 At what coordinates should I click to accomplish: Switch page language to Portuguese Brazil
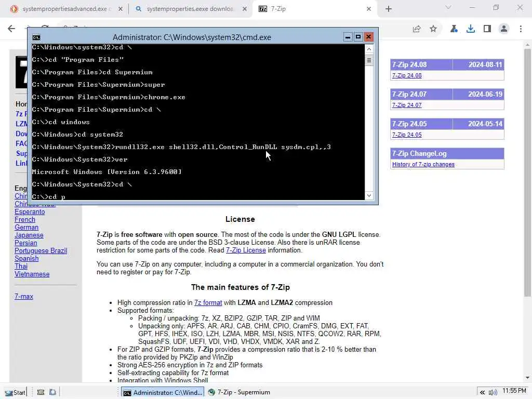point(41,251)
